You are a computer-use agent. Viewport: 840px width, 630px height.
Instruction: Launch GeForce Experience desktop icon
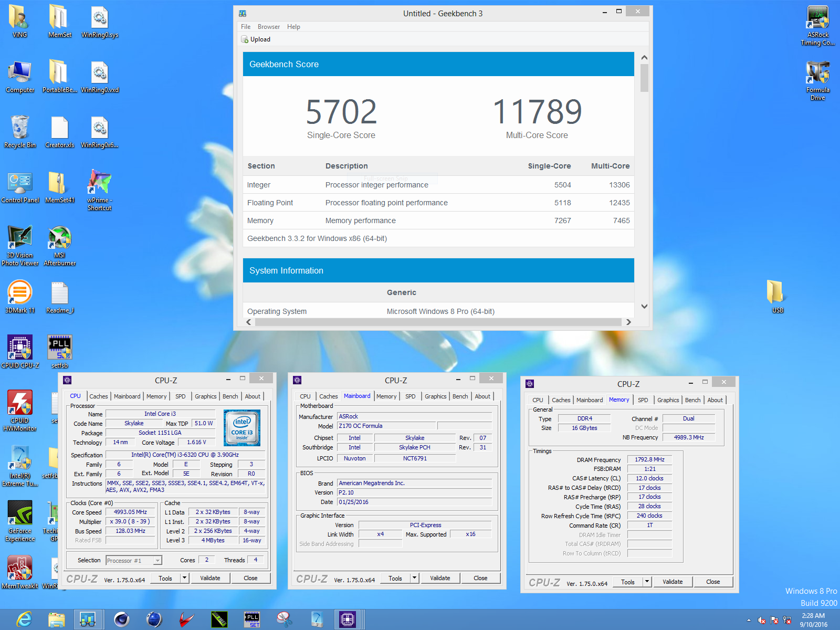click(19, 521)
